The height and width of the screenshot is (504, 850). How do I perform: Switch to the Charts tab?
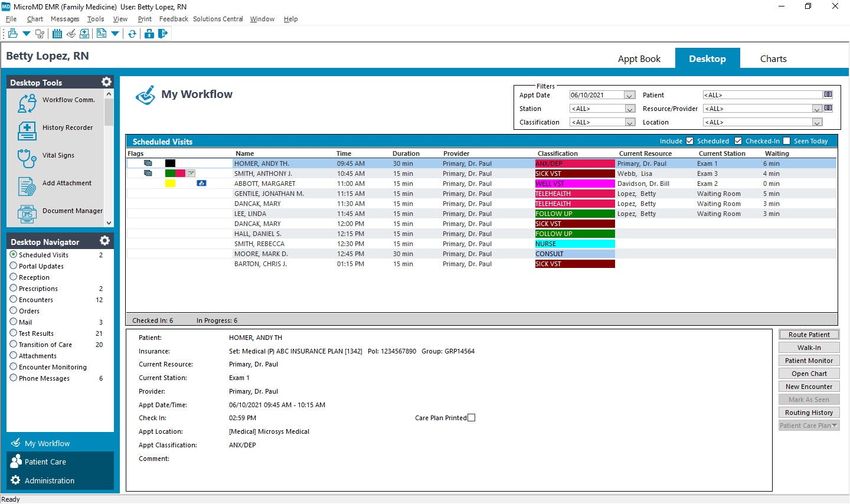point(773,59)
